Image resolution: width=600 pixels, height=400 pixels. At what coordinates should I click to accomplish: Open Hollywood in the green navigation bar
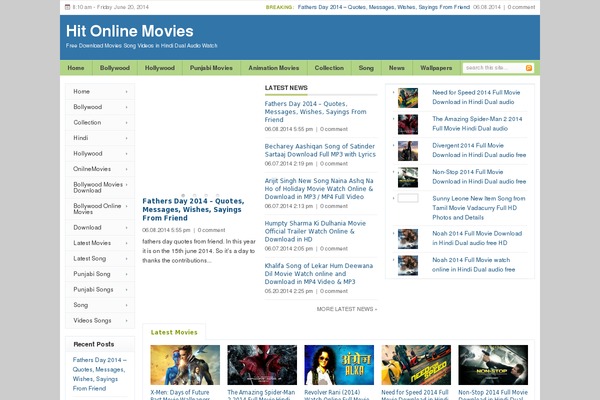coord(160,68)
